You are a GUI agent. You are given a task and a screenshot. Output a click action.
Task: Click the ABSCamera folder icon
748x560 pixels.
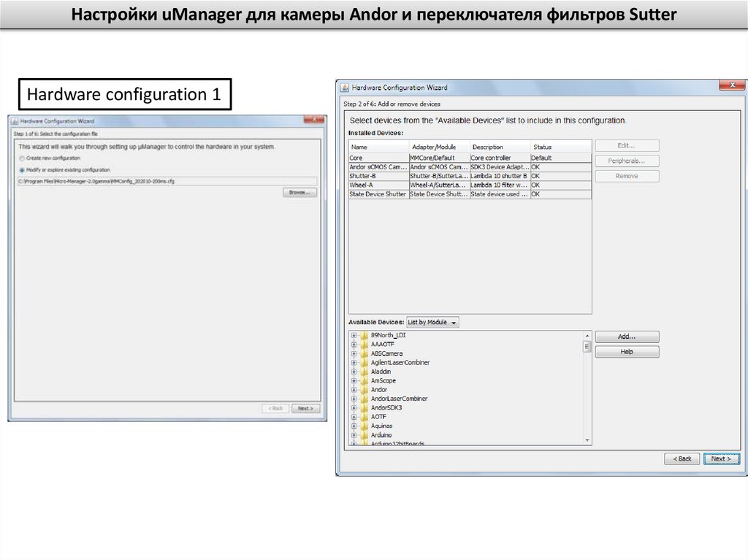click(x=365, y=353)
